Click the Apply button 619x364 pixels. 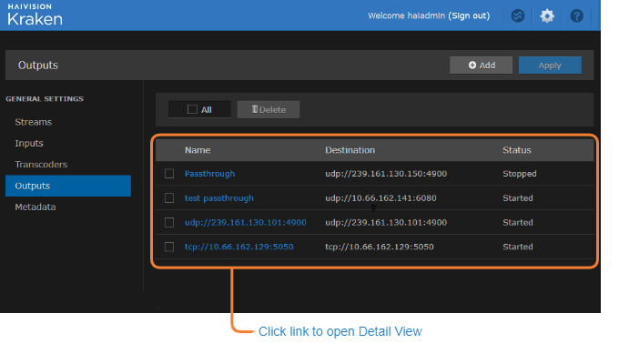[x=550, y=66]
